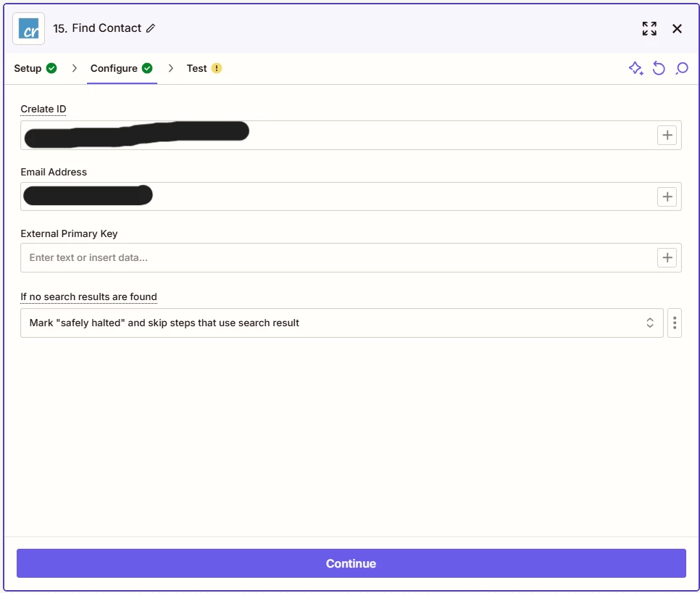The image size is (700, 593).
Task: Open the no search results dropdown
Action: click(342, 323)
